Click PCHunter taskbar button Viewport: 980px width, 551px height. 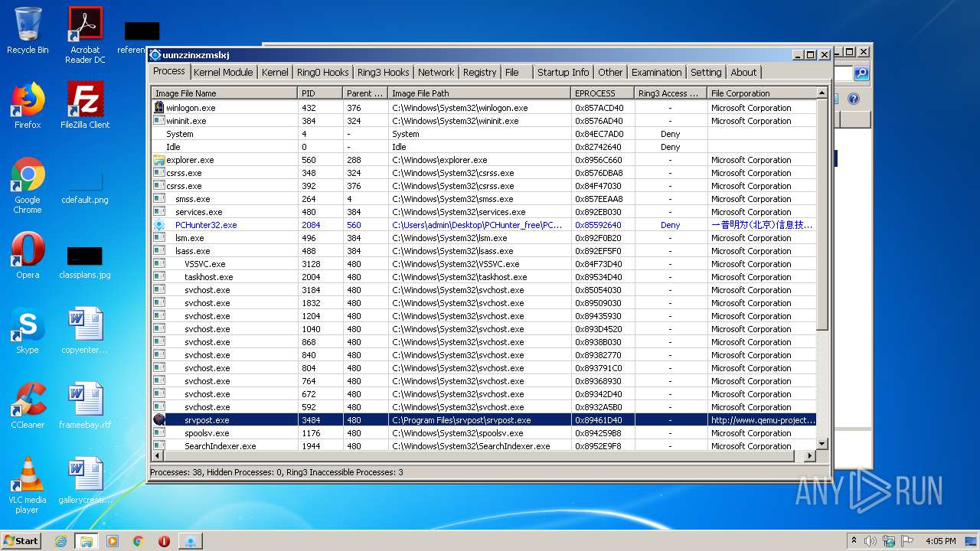(191, 541)
